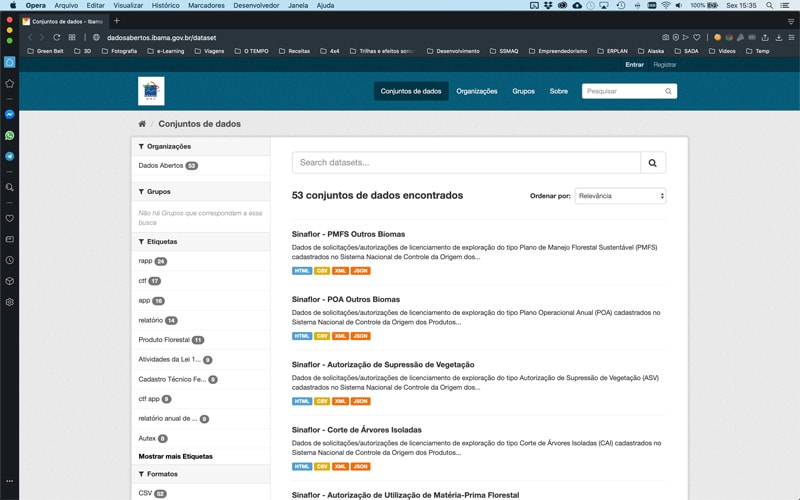The image size is (800, 500).
Task: Go to Sobre nav tab
Action: click(x=559, y=91)
